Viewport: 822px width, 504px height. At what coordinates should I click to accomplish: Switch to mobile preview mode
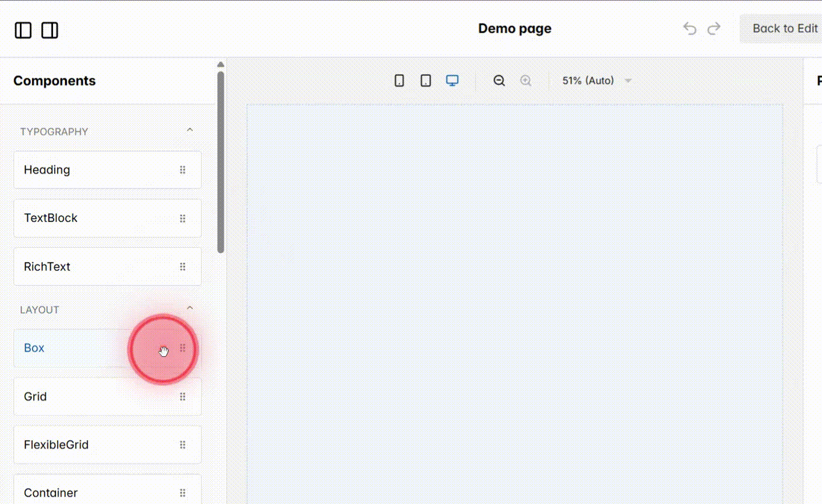(398, 80)
